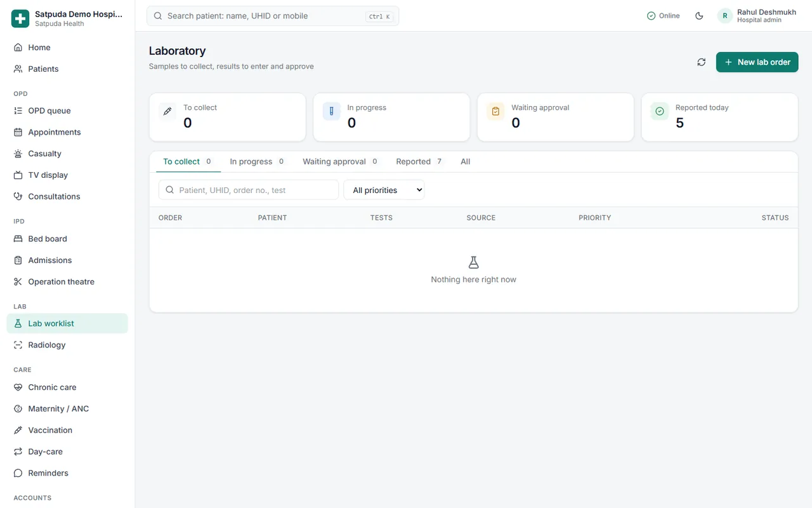Open the Casualty sidebar link
Image resolution: width=812 pixels, height=508 pixels.
click(x=67, y=154)
